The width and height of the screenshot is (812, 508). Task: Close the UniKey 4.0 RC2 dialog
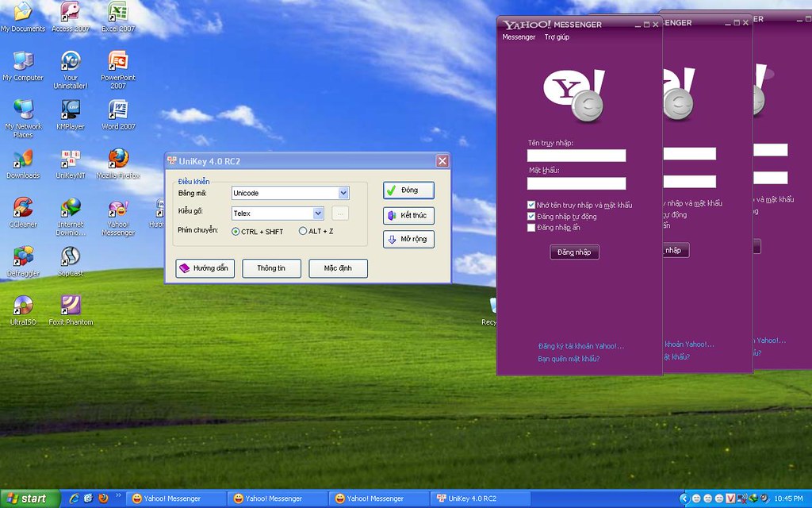pyautogui.click(x=442, y=161)
